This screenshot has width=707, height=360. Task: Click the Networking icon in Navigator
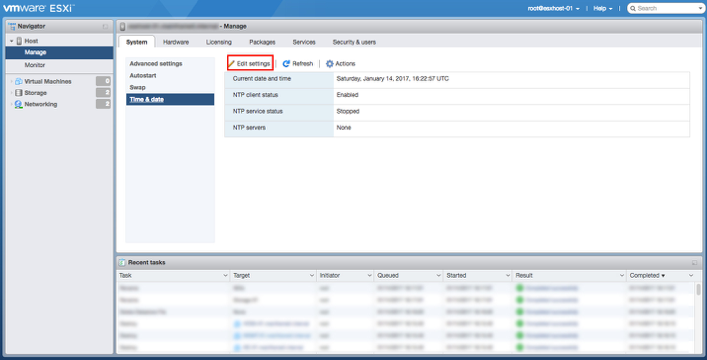click(x=18, y=104)
